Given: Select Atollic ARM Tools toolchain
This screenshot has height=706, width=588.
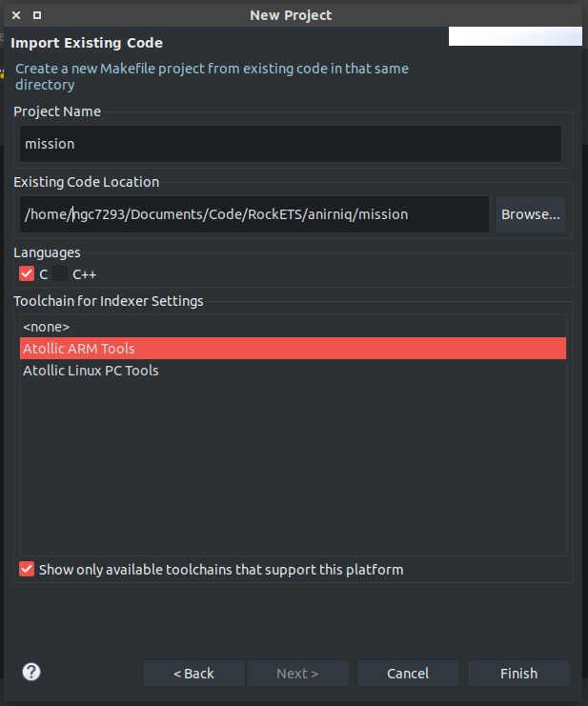Looking at the screenshot, I should 293,349.
